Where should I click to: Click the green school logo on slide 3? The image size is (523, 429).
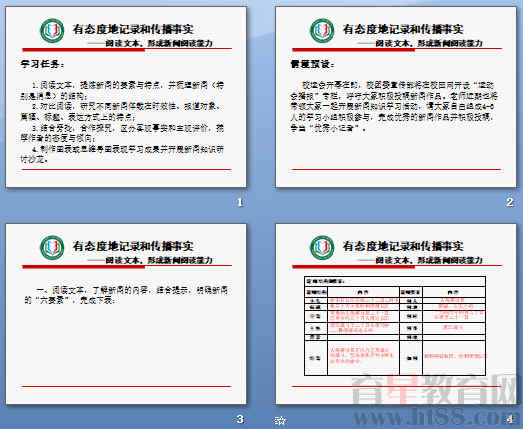coord(52,248)
